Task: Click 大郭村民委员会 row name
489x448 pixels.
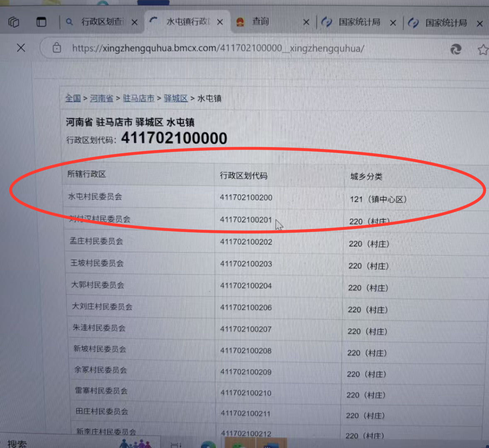Action: 98,285
